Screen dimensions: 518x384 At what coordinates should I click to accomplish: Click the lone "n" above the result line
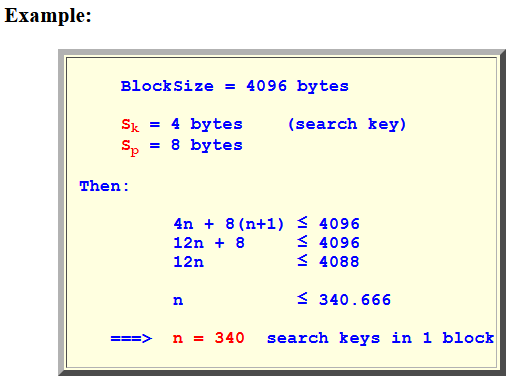pyautogui.click(x=178, y=301)
